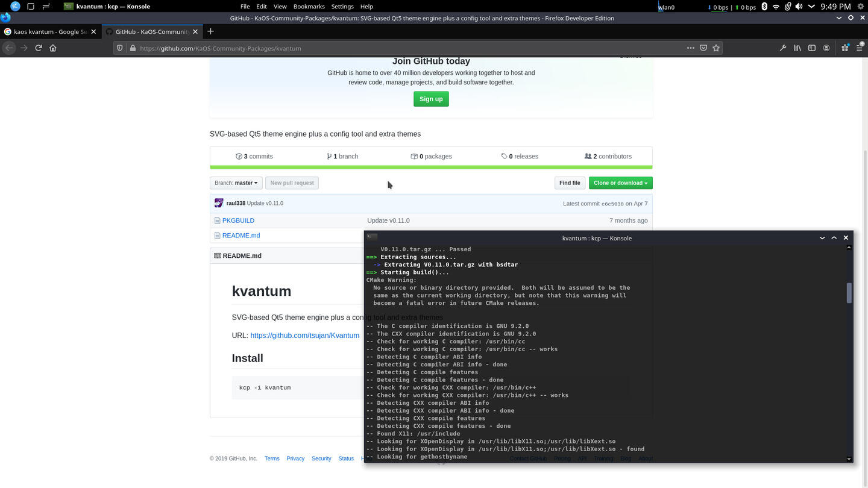Open the Firefox hamburger menu
This screenshot has height=488, width=868.
[860, 48]
